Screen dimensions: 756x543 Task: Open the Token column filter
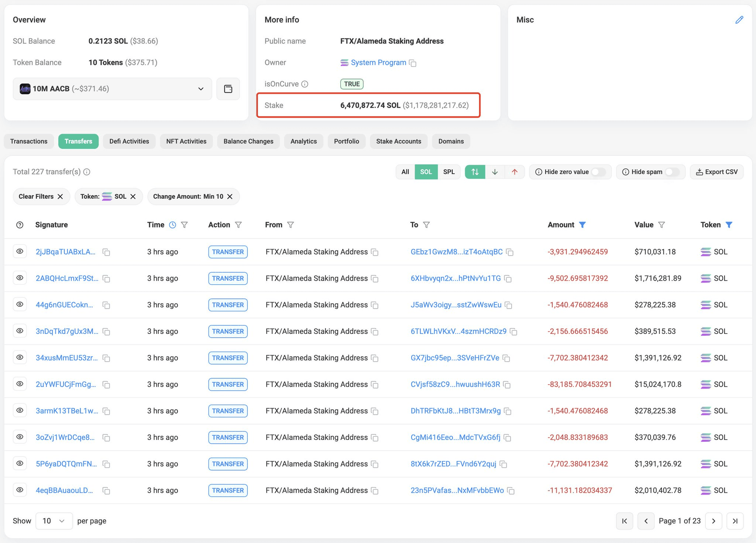point(729,225)
